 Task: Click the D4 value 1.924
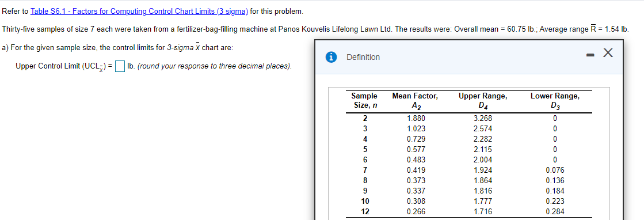coord(483,170)
